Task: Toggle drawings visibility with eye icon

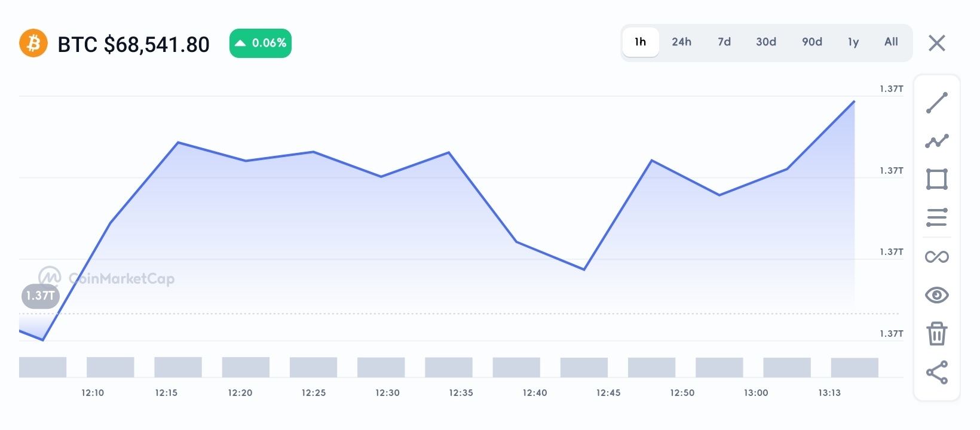Action: click(936, 295)
